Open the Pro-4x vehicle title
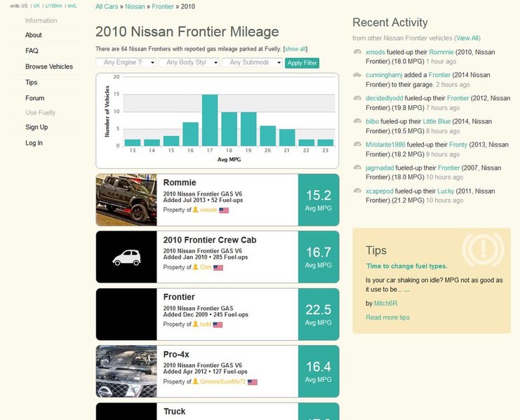 pos(176,354)
